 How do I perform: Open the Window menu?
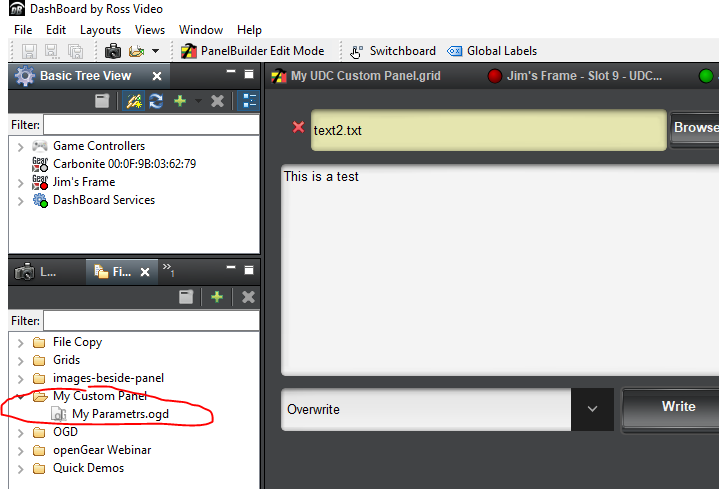pyautogui.click(x=201, y=30)
